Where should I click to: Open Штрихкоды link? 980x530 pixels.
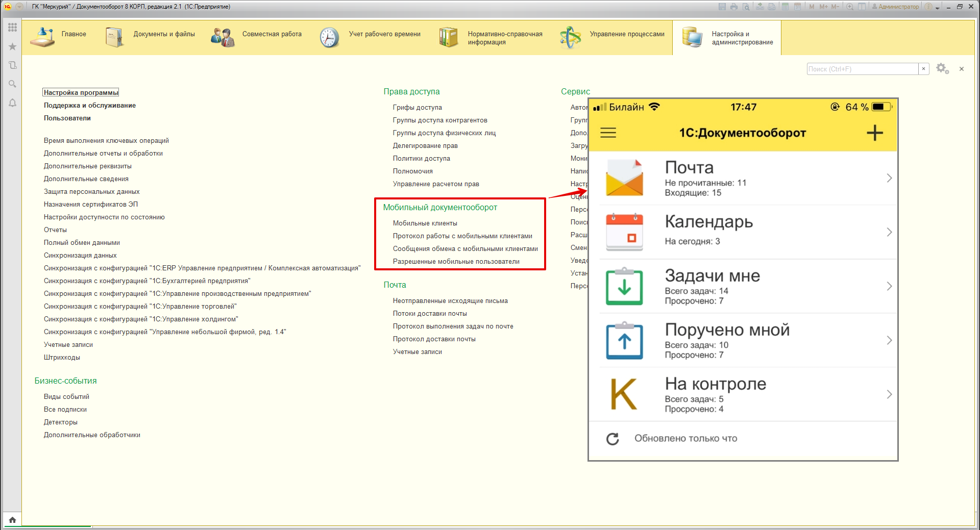(62, 357)
